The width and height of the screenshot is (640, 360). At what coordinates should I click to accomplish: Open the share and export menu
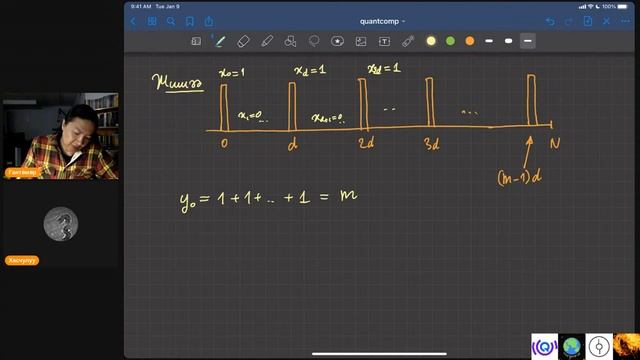pos(209,21)
